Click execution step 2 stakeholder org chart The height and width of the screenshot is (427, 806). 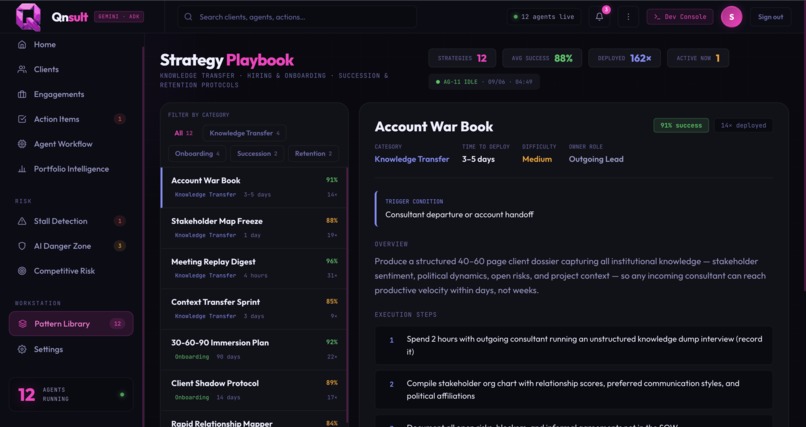tap(573, 389)
